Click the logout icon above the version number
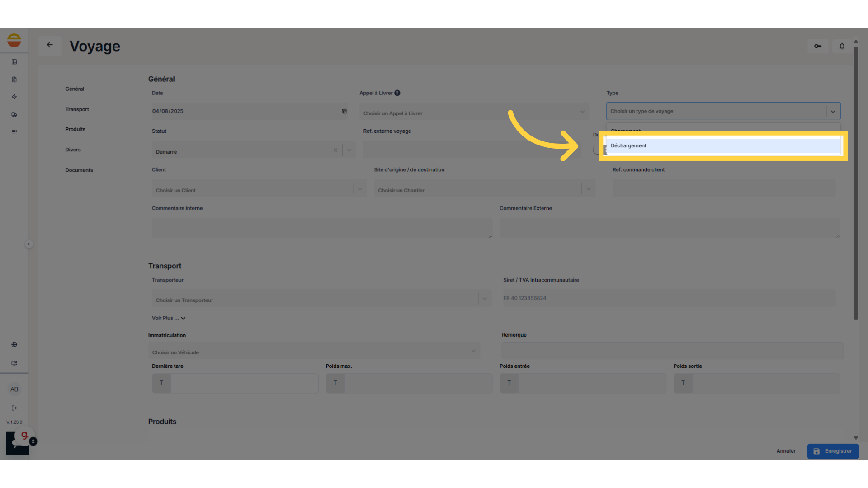The height and width of the screenshot is (488, 868). (14, 408)
